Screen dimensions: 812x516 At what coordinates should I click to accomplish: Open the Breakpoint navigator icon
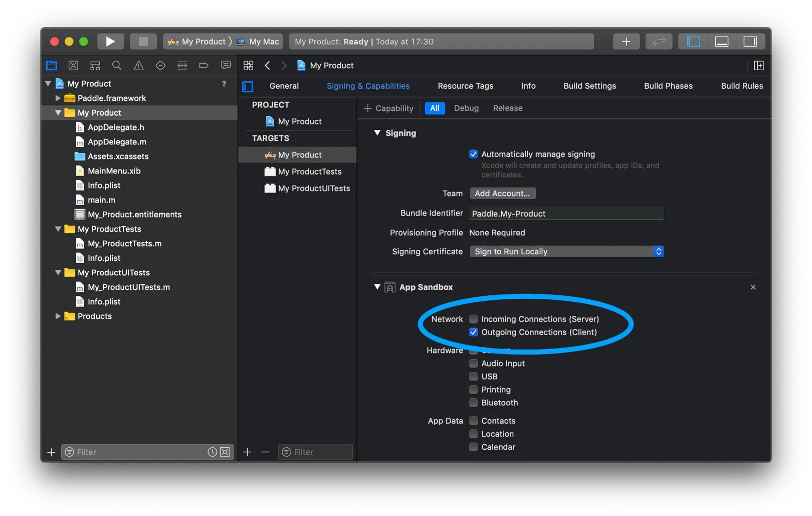[x=204, y=66]
